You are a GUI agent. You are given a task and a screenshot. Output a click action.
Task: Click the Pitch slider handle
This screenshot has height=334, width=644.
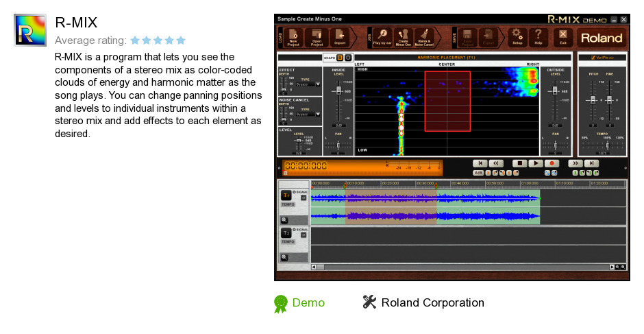point(593,100)
